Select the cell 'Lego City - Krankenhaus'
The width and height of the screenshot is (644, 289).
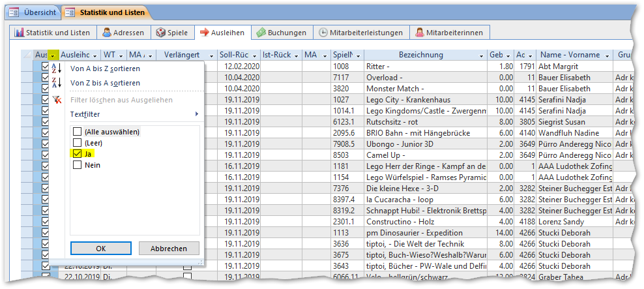click(x=426, y=99)
